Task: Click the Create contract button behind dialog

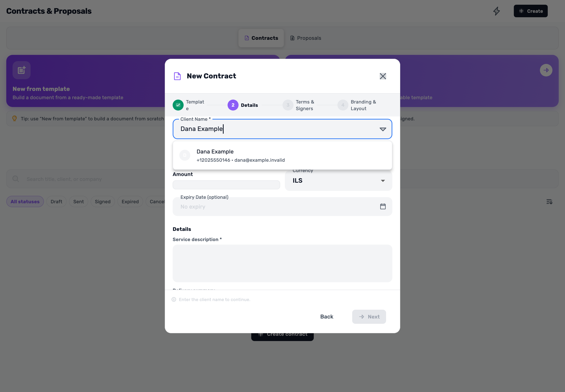Action: (x=282, y=337)
